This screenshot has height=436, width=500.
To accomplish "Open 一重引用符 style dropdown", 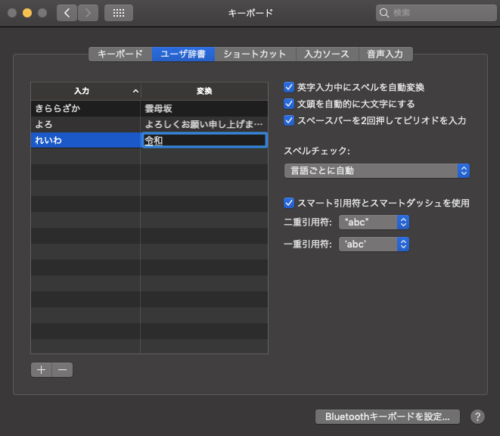I will (x=374, y=244).
